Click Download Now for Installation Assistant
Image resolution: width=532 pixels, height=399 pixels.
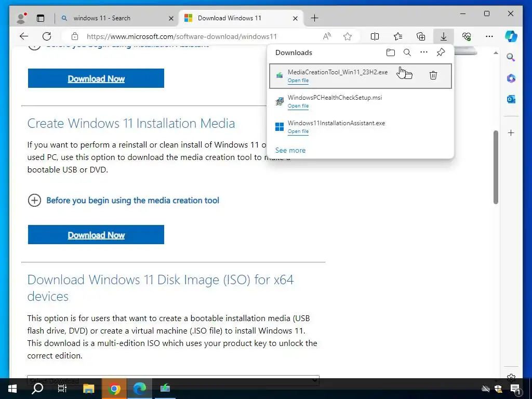click(96, 78)
